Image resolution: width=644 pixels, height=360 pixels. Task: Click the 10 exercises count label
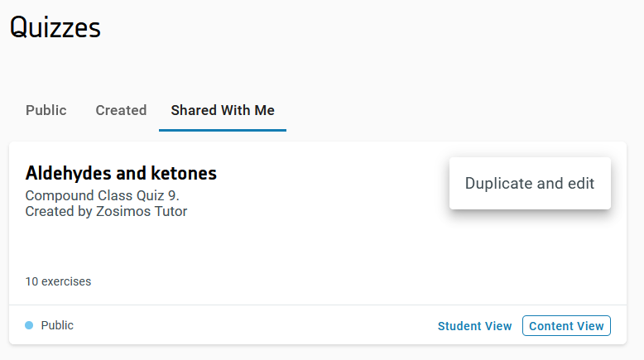click(58, 281)
